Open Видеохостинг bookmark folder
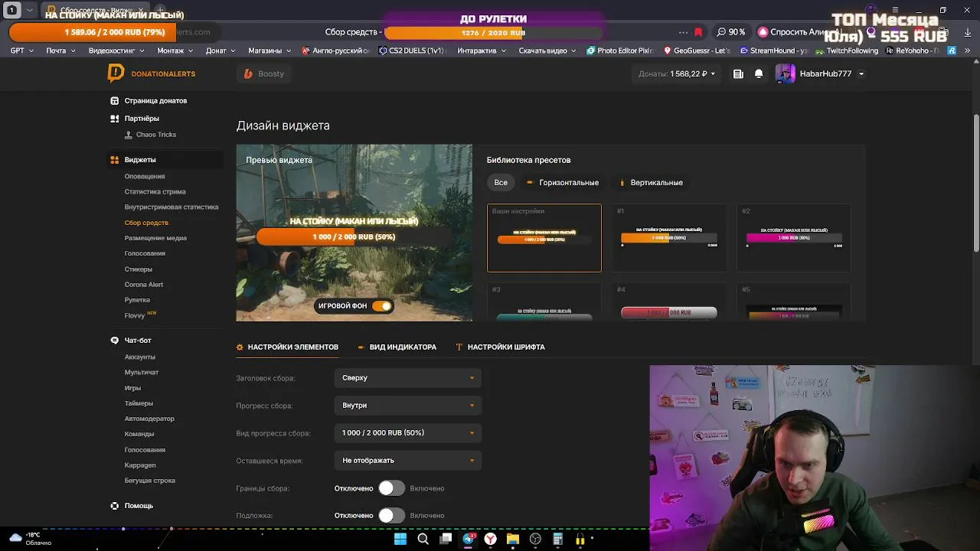Screen dimensions: 980x551 coord(116,51)
